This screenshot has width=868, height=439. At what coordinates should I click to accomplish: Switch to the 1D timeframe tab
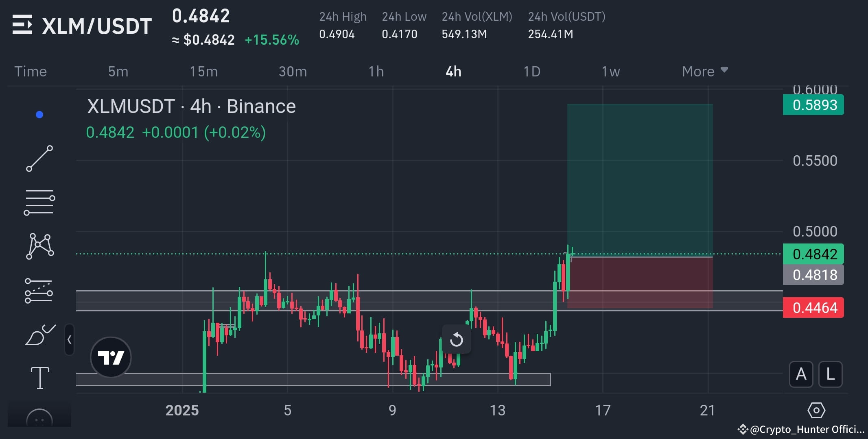pos(532,71)
